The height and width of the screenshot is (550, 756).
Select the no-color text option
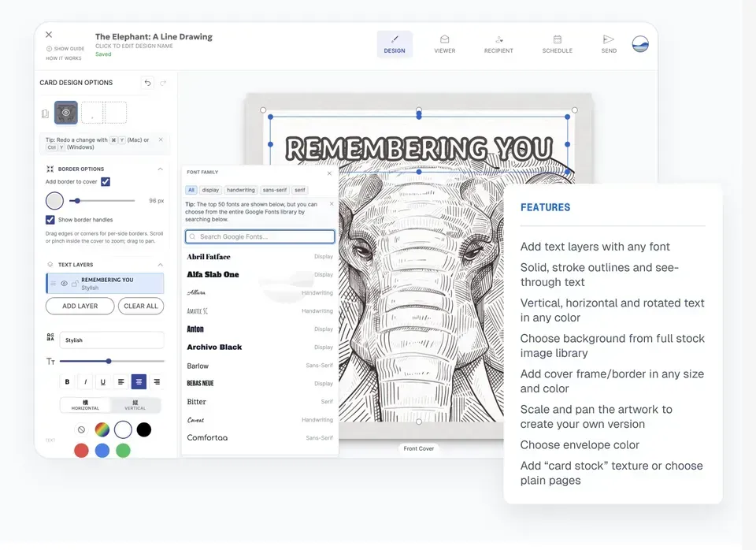(81, 429)
